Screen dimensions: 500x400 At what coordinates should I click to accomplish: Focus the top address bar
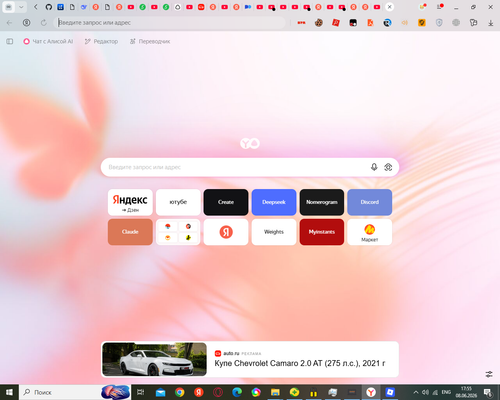[170, 23]
